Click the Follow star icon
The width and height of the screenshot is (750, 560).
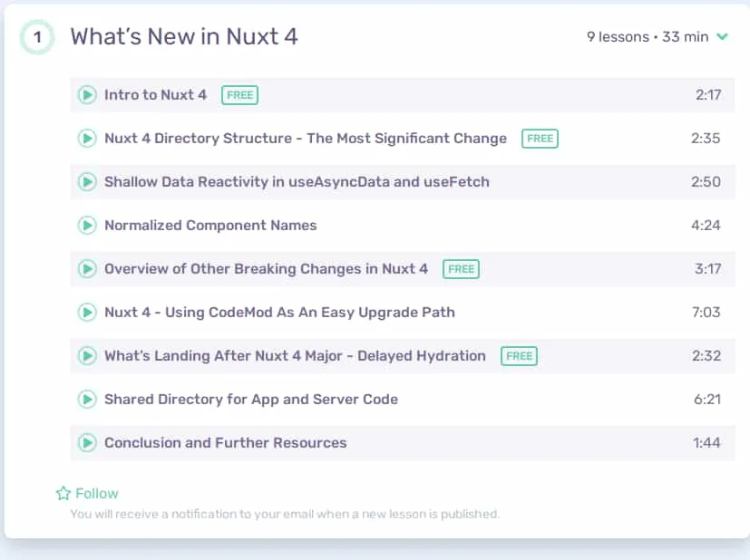click(63, 493)
